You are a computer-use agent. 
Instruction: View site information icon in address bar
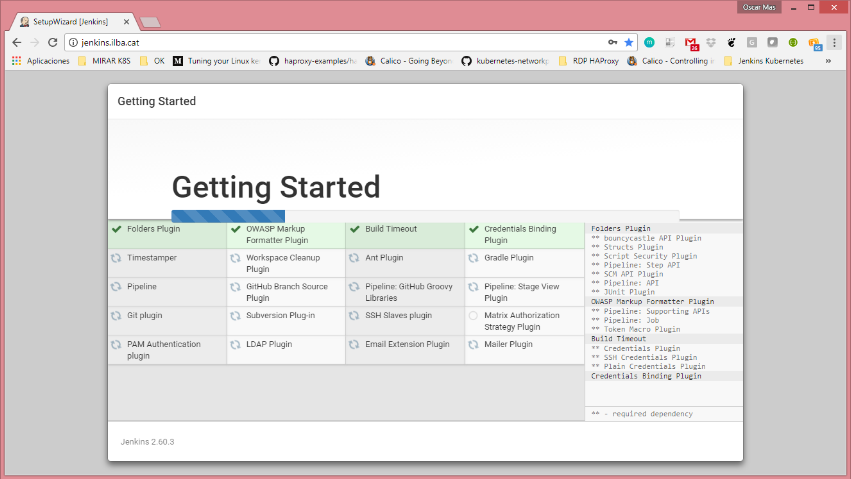[73, 42]
